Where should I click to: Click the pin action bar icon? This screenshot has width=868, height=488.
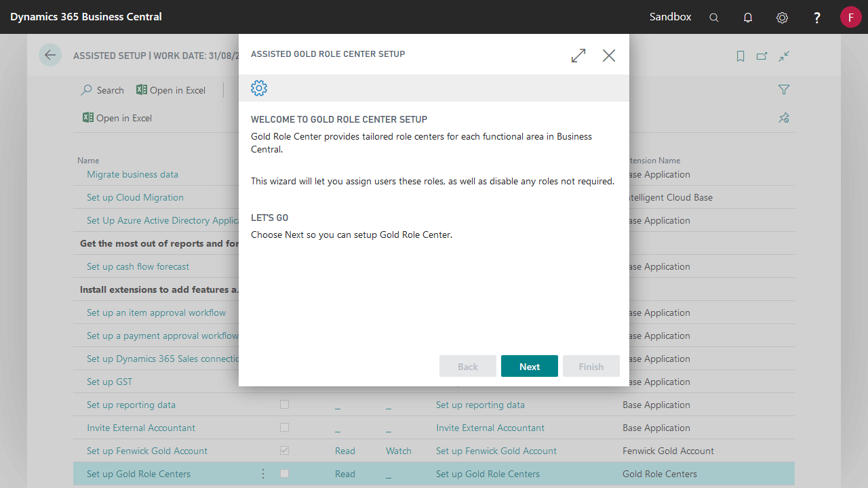[x=784, y=118]
